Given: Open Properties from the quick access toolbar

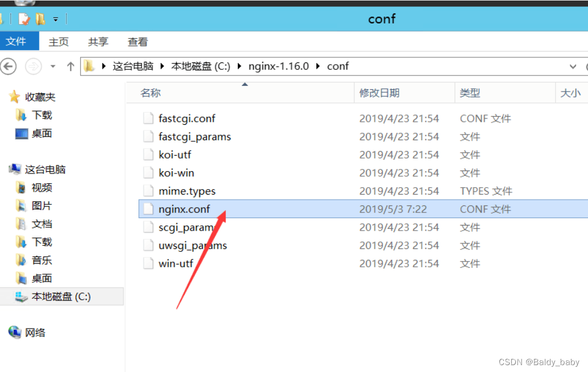Looking at the screenshot, I should [24, 19].
